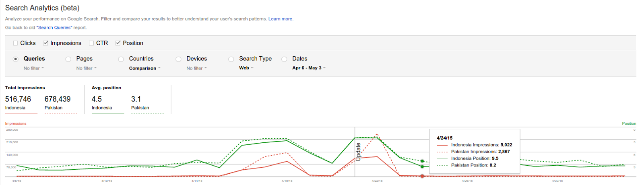Open the 'Learn more' link
This screenshot has height=185, width=644.
(281, 19)
